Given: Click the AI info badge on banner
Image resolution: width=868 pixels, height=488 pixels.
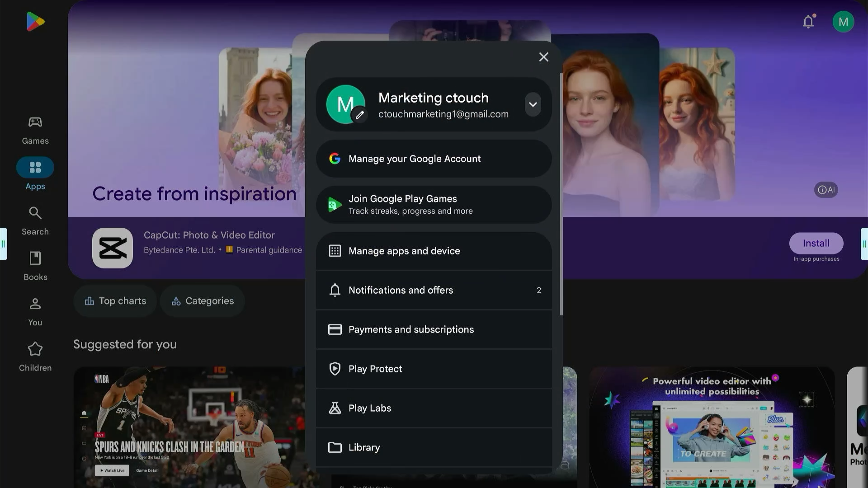Looking at the screenshot, I should pos(826,190).
